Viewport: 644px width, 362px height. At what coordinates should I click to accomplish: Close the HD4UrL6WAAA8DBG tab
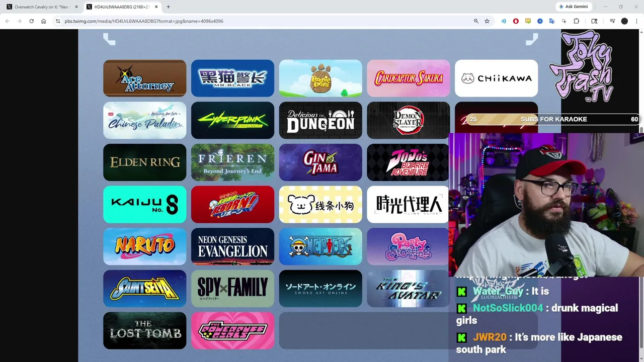[156, 7]
